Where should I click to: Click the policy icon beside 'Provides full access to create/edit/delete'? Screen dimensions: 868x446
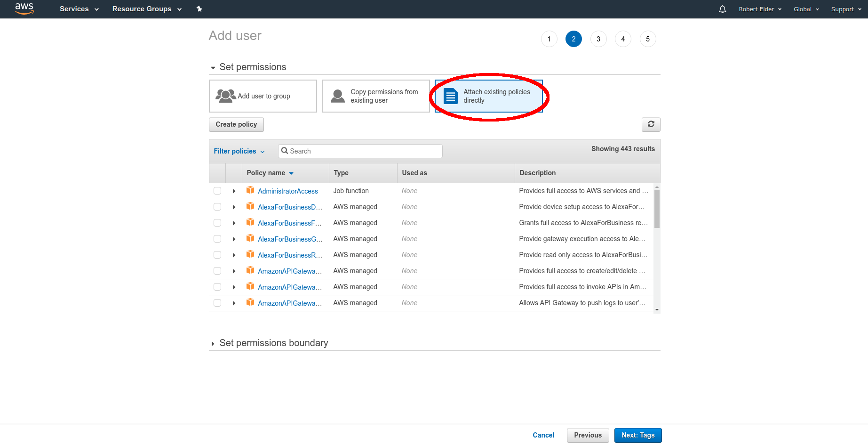click(x=250, y=270)
